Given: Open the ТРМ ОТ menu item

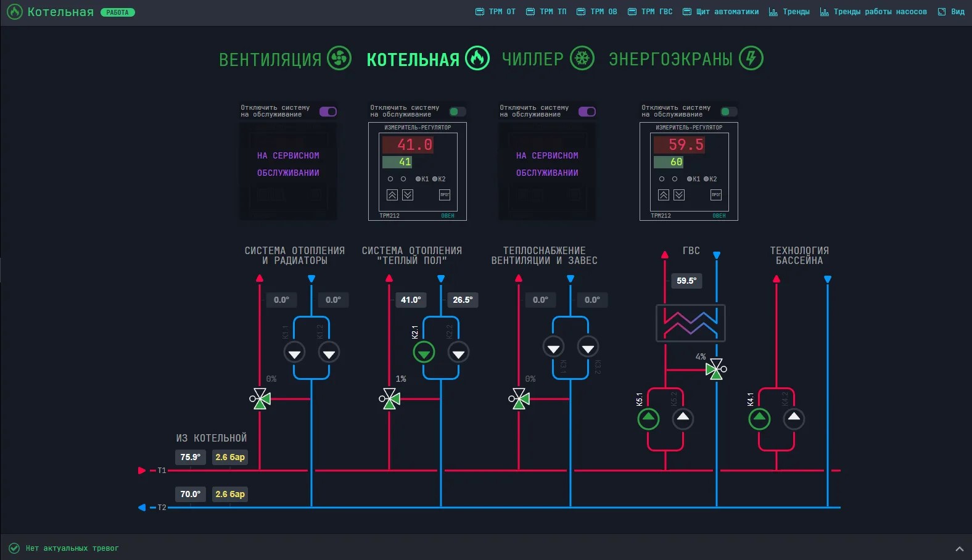Looking at the screenshot, I should pos(495,12).
